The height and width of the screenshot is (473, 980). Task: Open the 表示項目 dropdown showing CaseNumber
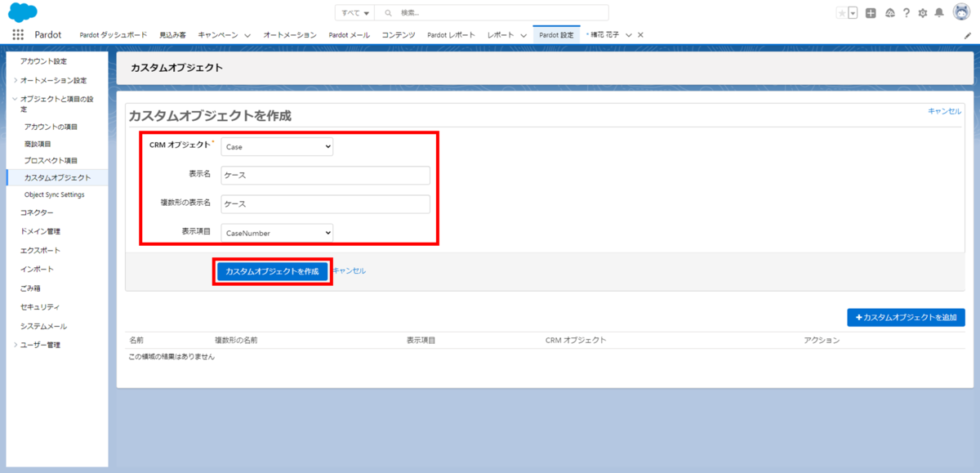(x=277, y=233)
